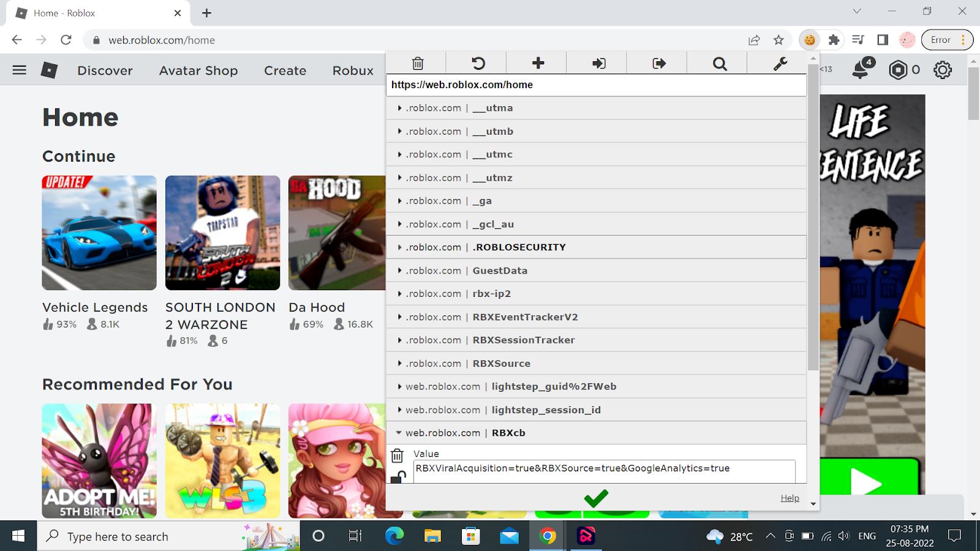Click the share this page icon in address bar
The width and height of the screenshot is (980, 551).
(754, 40)
